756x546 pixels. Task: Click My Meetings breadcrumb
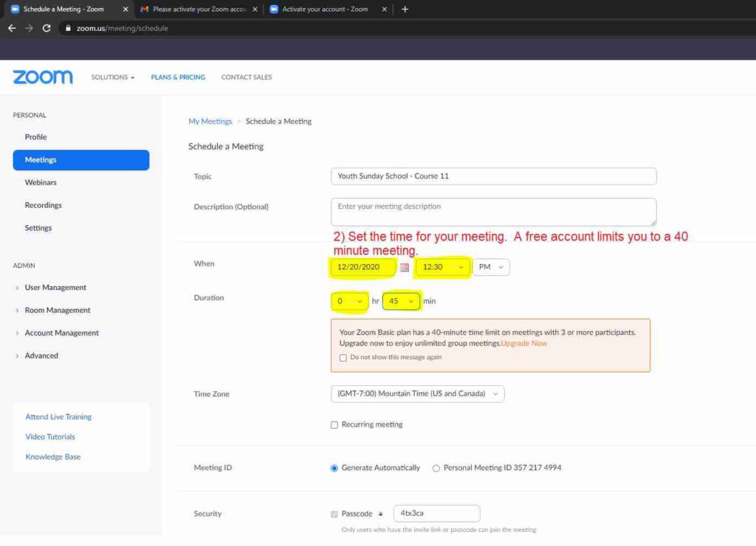pyautogui.click(x=210, y=122)
